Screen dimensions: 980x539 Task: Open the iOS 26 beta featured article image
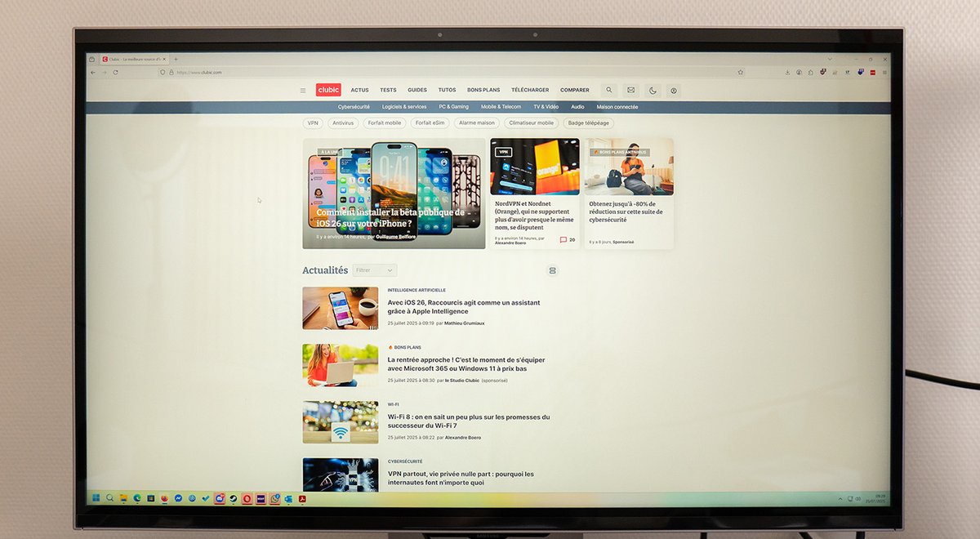394,193
